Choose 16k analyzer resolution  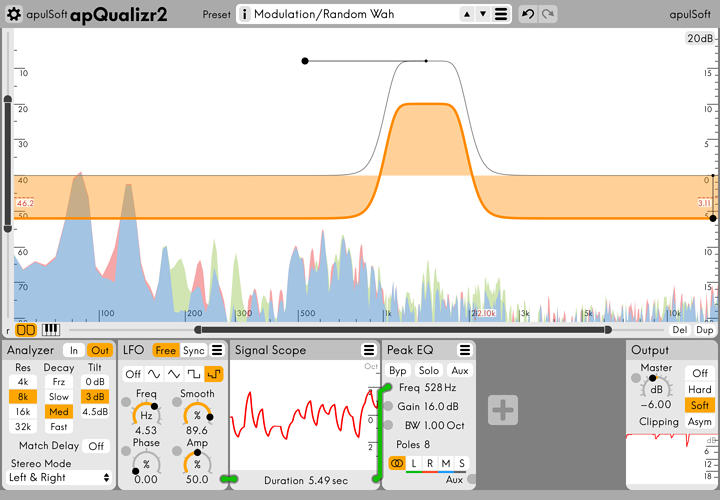(23, 412)
